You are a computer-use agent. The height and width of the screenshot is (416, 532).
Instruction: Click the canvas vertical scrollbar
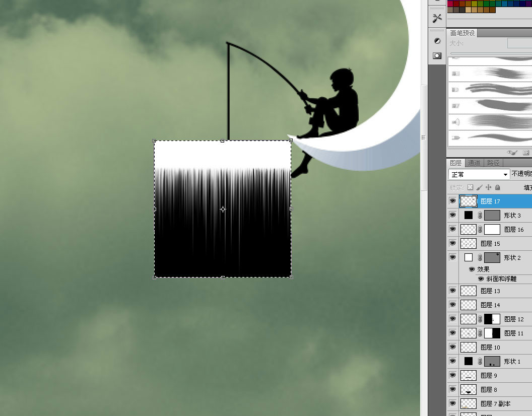tap(424, 138)
